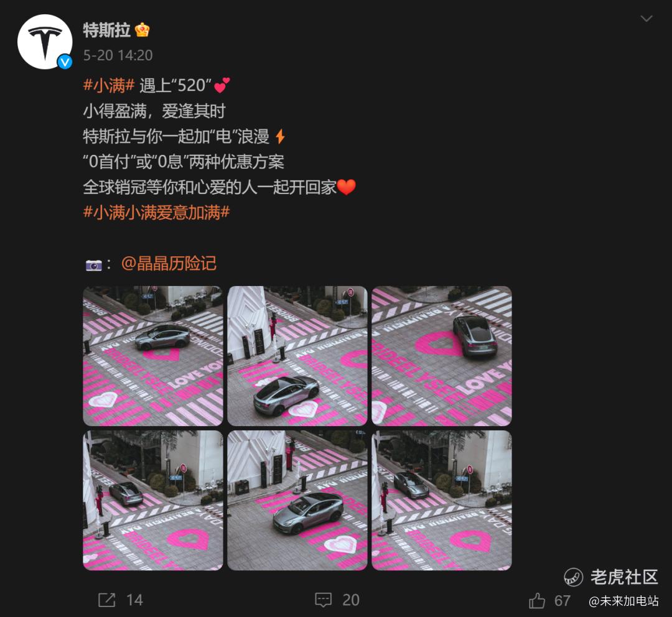Viewport: 672px width, 617px height.
Task: Open the bottom-left photo thumbnail
Action: [x=153, y=501]
